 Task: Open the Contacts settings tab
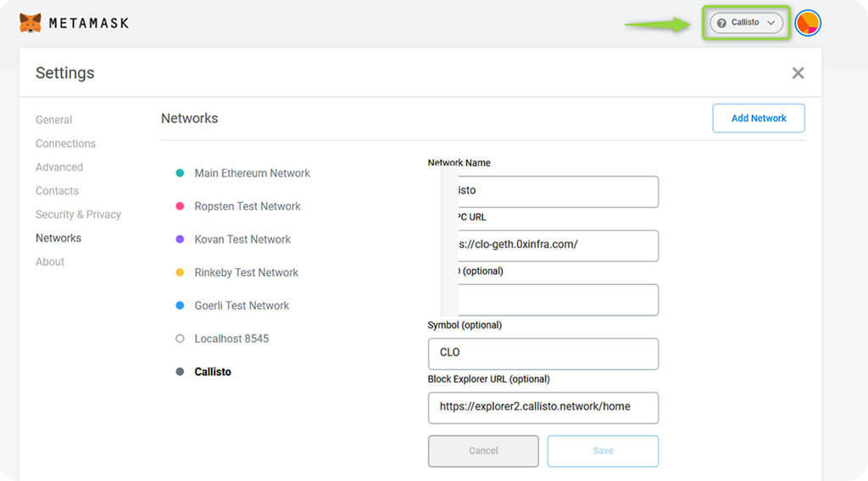(57, 191)
